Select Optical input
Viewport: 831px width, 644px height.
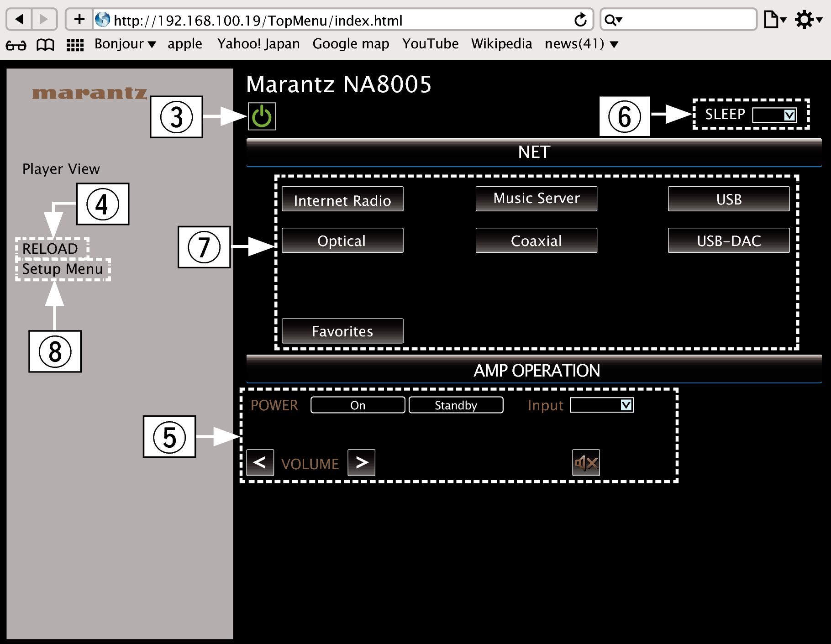342,241
